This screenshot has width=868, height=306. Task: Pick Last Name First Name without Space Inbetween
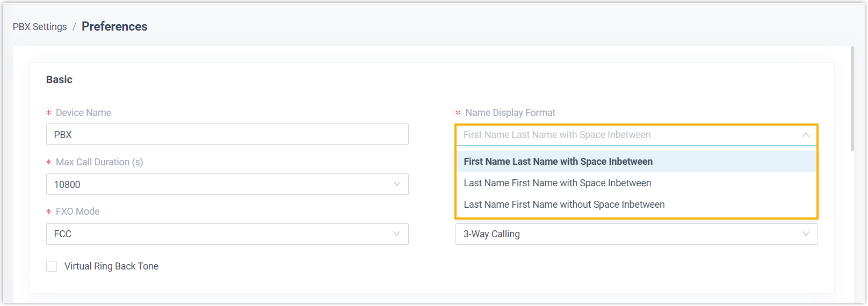[564, 205]
